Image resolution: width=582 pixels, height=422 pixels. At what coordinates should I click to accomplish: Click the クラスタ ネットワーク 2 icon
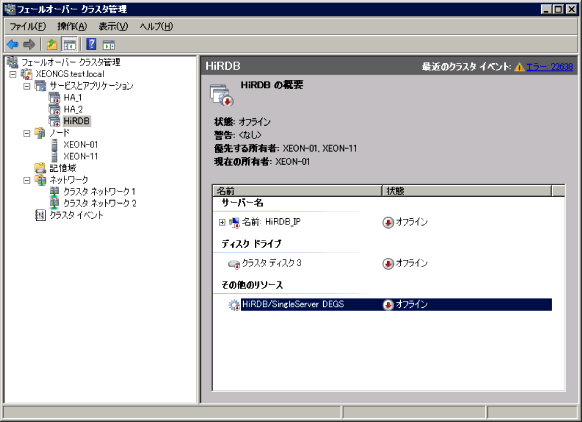54,203
